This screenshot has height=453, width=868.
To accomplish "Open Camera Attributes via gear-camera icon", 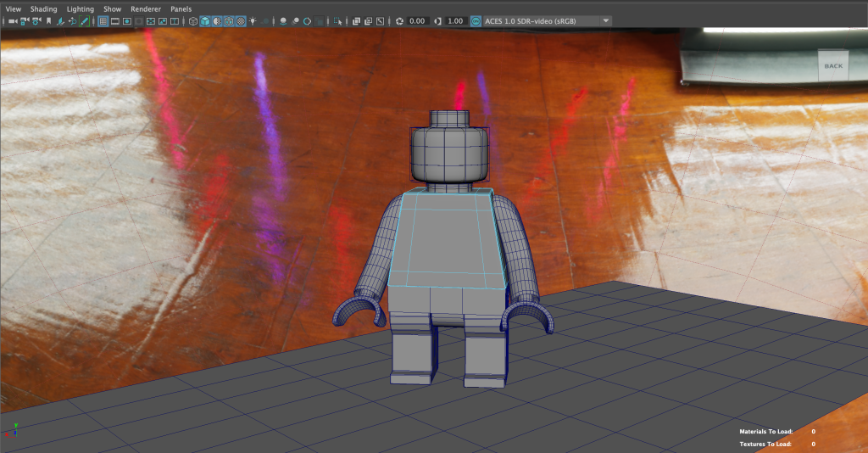I will [36, 21].
